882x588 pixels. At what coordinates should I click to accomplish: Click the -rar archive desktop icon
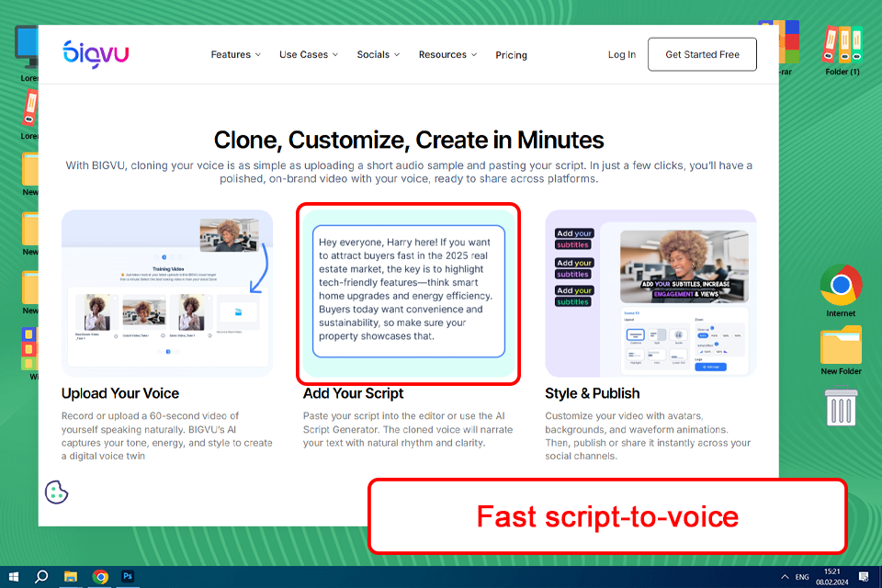click(788, 48)
